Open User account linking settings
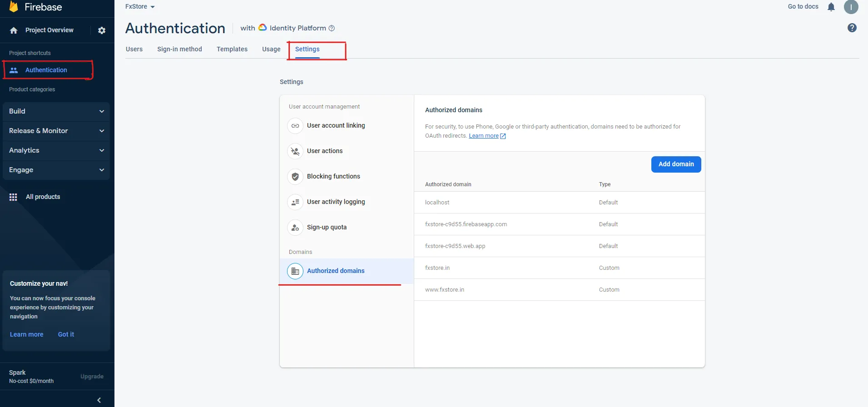The width and height of the screenshot is (868, 407). point(347,126)
